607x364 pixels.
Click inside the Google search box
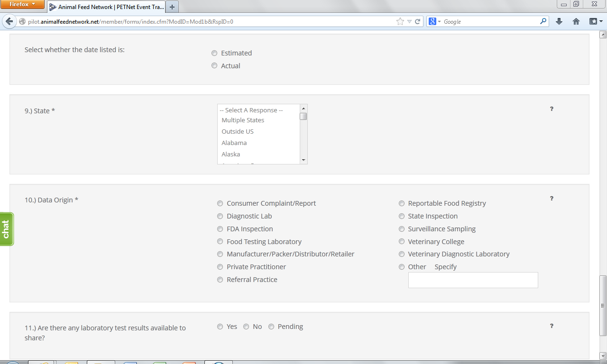(490, 22)
